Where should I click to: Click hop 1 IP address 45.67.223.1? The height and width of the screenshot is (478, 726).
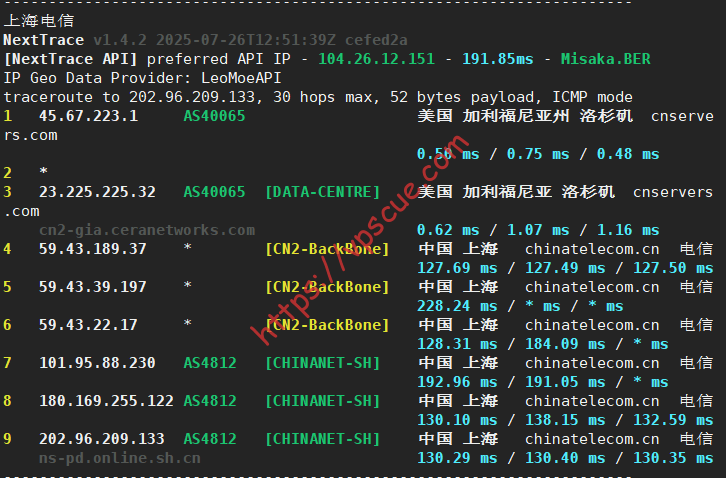point(88,116)
